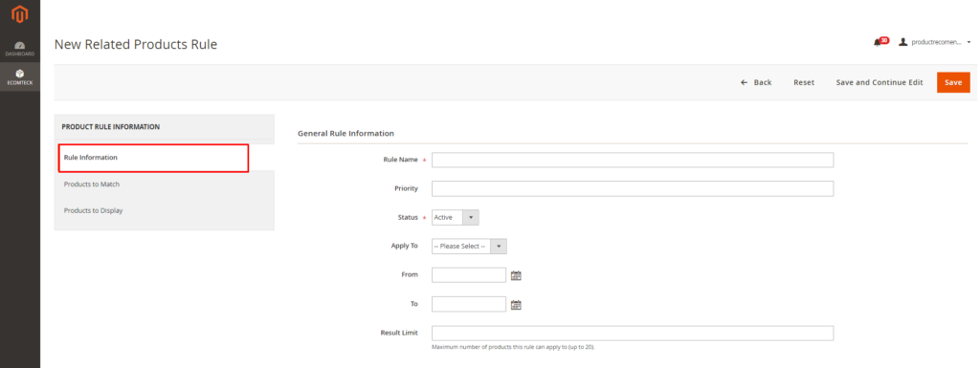Viewport: 980px width, 368px height.
Task: Click the Maximum number of products hint
Action: [513, 347]
